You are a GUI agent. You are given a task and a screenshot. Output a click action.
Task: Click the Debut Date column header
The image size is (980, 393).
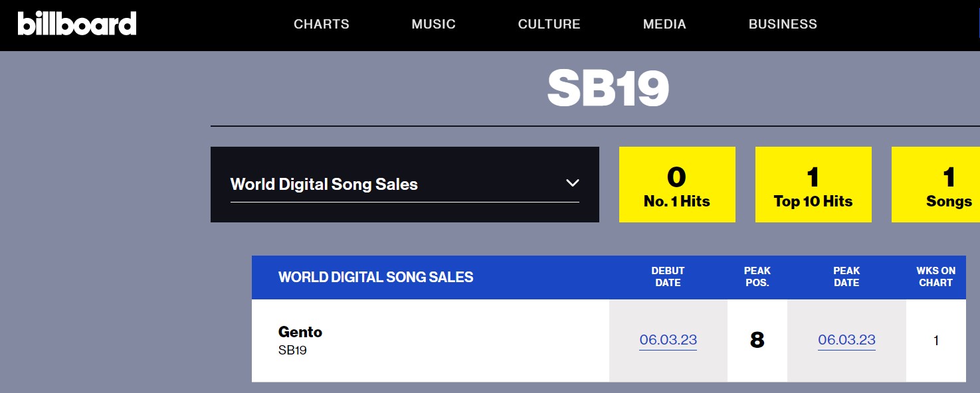pyautogui.click(x=668, y=277)
